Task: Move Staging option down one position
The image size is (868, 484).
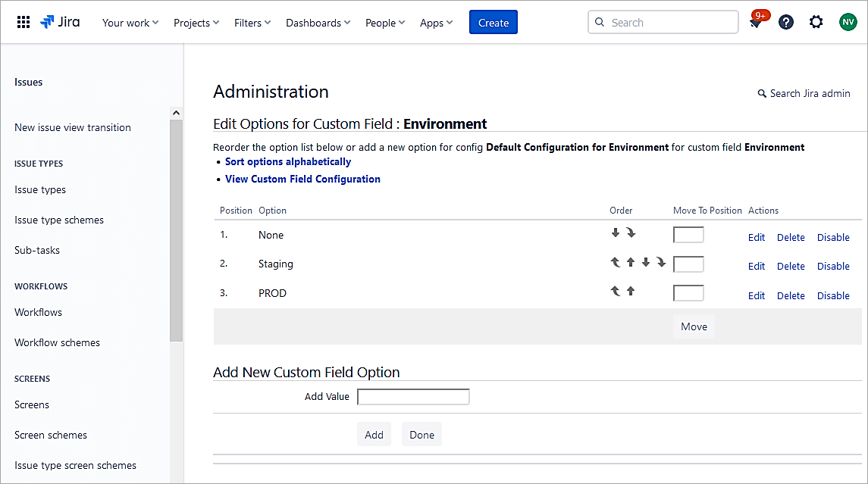Action: [646, 262]
